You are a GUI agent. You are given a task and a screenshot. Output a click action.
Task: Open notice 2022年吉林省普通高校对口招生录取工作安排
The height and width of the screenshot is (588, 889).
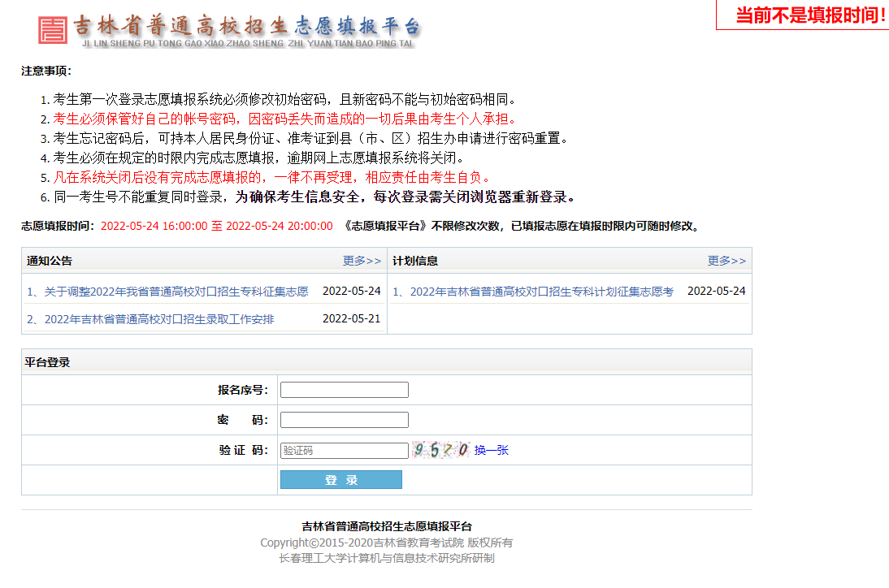point(150,319)
